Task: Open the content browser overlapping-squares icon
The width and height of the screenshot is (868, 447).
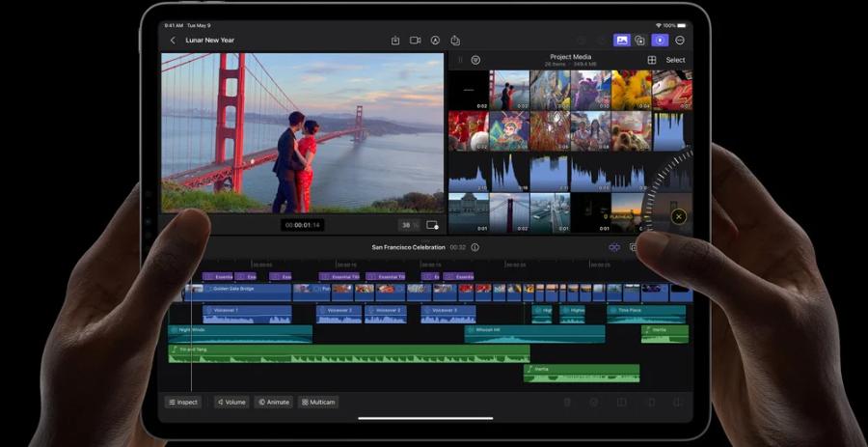Action: point(640,41)
